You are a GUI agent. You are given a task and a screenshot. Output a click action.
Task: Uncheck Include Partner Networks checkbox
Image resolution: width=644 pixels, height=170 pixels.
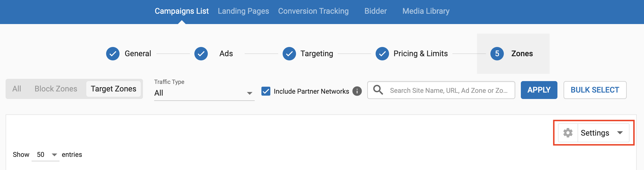click(x=266, y=91)
